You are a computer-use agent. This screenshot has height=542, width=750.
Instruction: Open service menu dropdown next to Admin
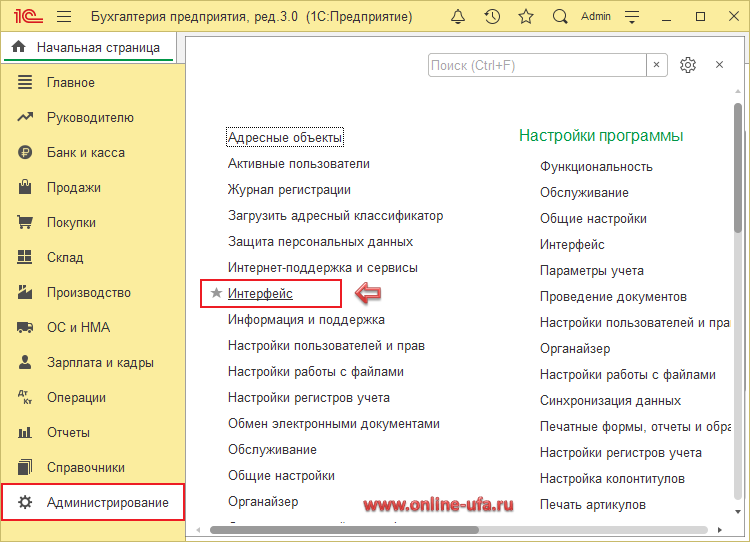pos(632,17)
